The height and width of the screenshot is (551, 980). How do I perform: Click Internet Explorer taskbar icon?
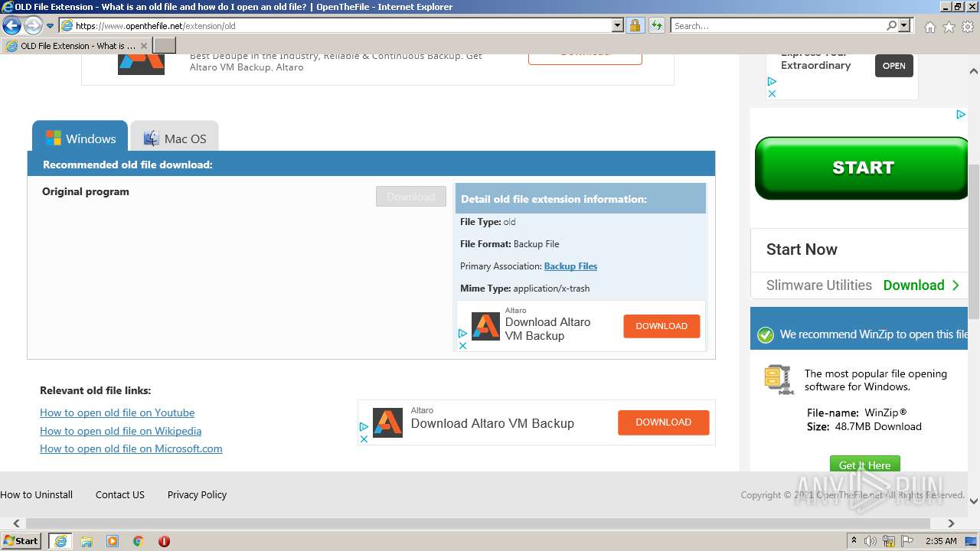tap(60, 541)
